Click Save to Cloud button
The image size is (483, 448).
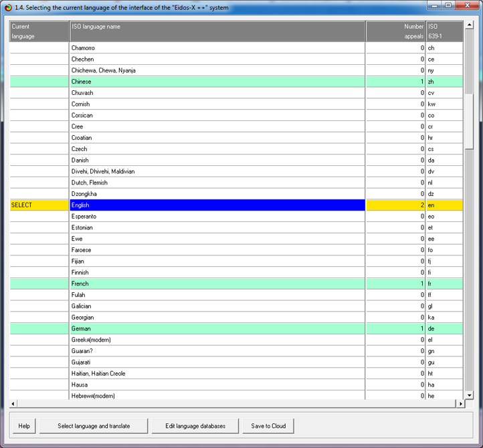click(x=268, y=426)
